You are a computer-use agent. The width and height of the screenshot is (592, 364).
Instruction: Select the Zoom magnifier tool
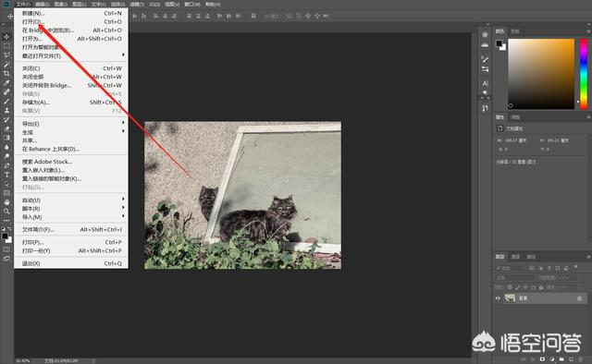(6, 212)
